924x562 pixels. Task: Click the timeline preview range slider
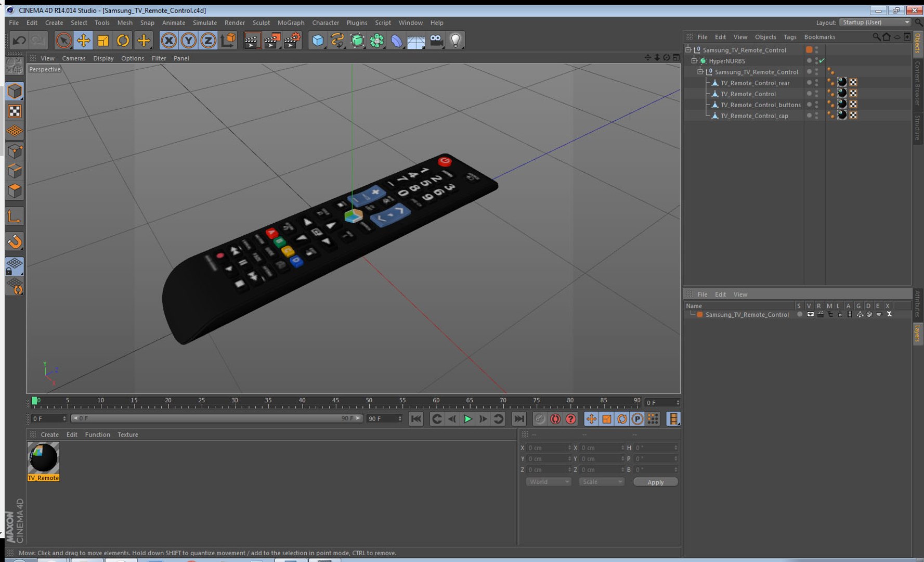coord(216,418)
